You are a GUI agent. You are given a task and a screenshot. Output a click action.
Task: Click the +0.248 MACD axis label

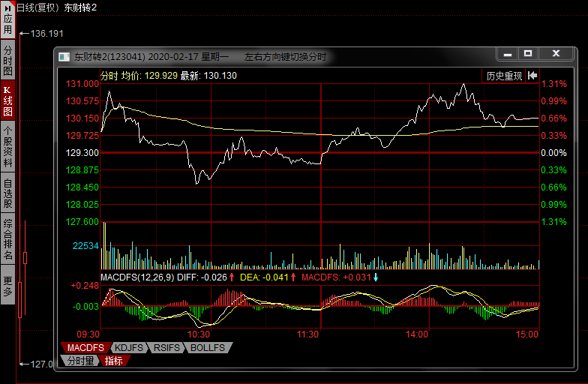(x=85, y=285)
